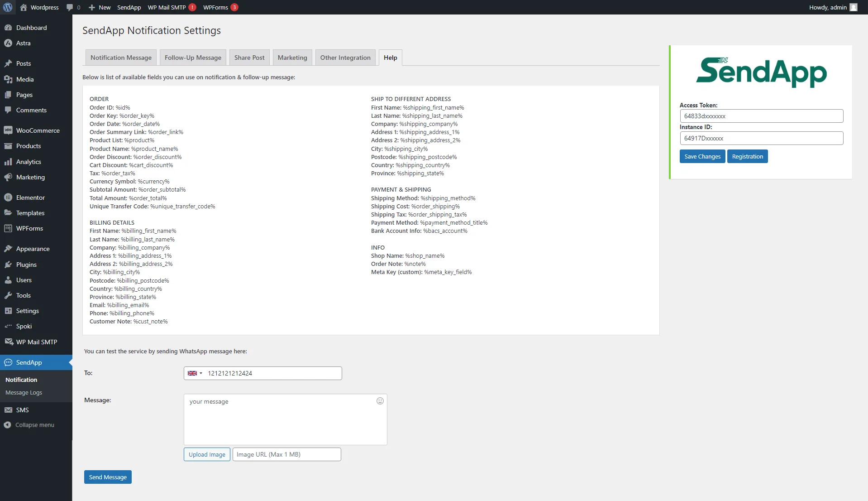Click the Upload Image button

[x=207, y=454]
